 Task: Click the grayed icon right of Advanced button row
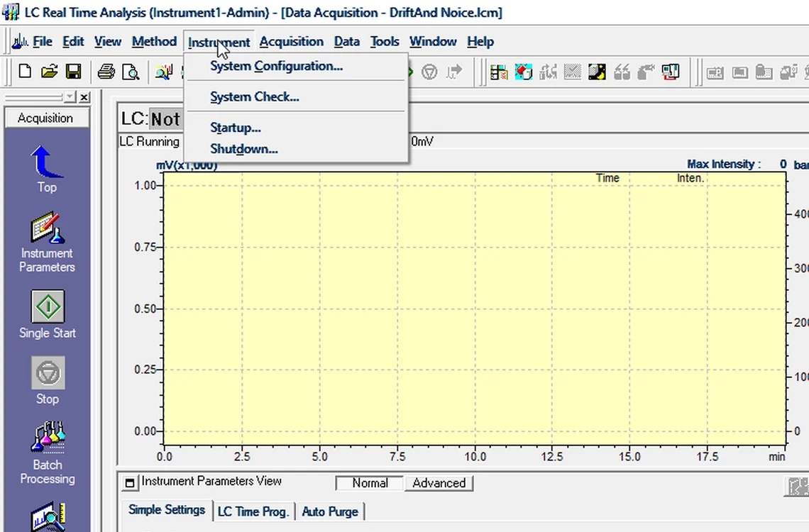[x=797, y=486]
